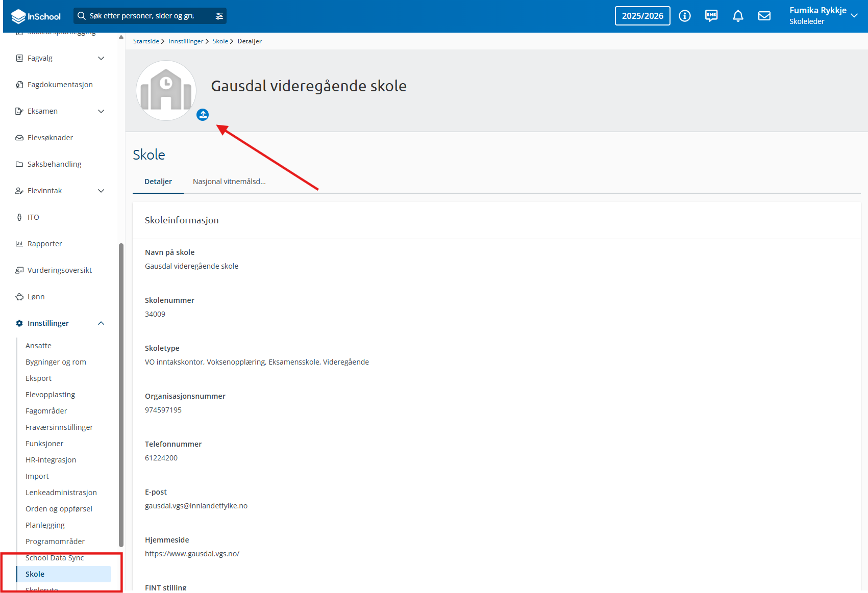Open Fagdokumentasjon in the sidebar

(60, 85)
